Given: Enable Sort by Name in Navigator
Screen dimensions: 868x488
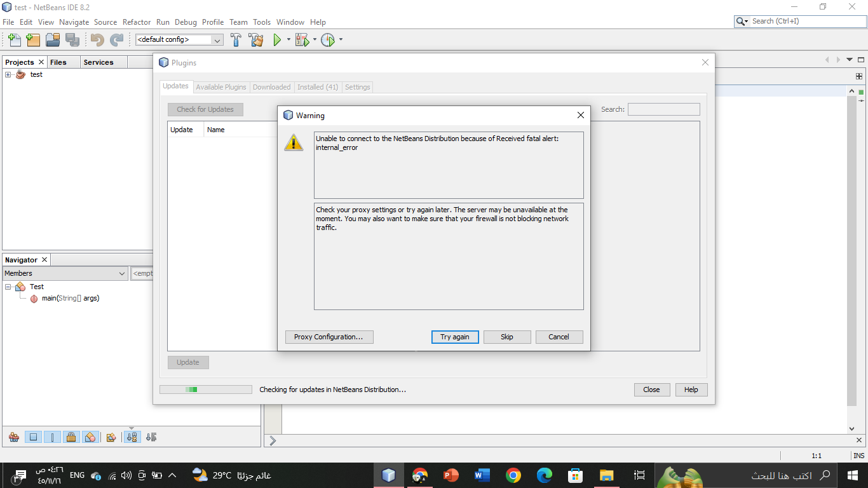Looking at the screenshot, I should (132, 437).
